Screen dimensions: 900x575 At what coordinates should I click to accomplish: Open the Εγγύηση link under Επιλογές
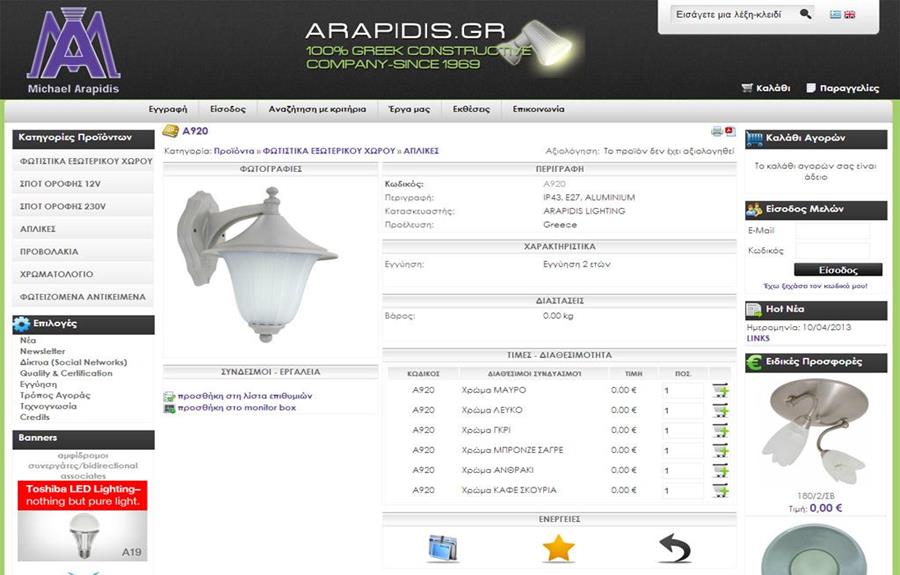pyautogui.click(x=38, y=384)
